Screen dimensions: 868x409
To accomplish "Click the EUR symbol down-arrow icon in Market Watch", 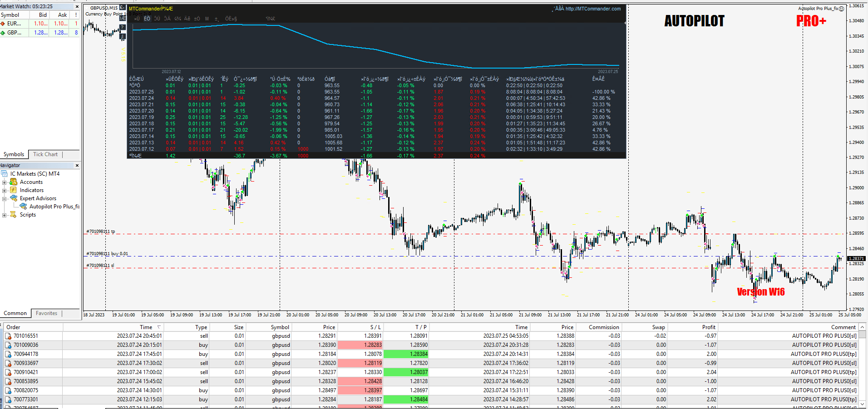I will pos(3,24).
